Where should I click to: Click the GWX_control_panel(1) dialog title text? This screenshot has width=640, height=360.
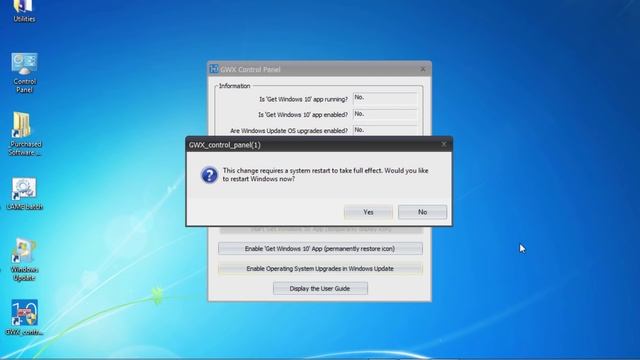(x=224, y=145)
